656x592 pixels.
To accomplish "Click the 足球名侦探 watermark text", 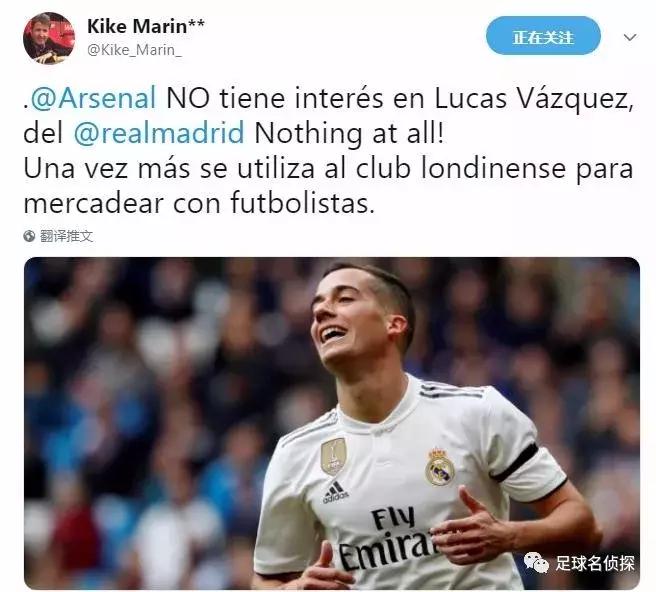I will coord(594,563).
